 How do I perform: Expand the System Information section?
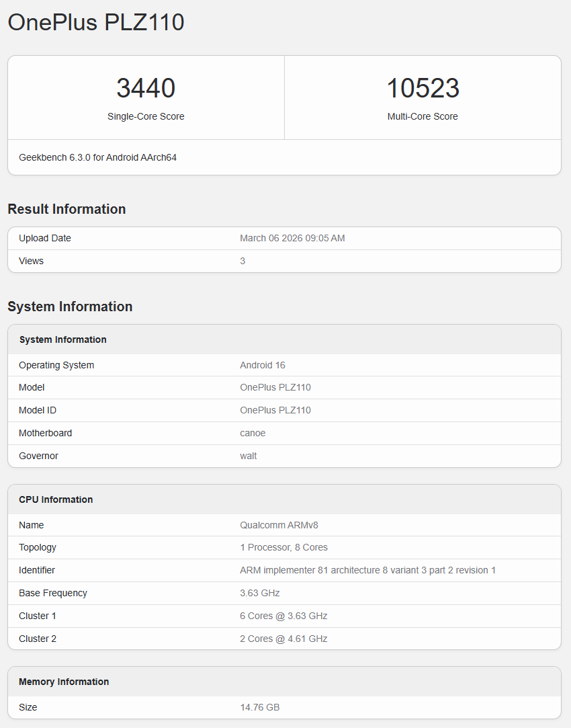[x=69, y=307]
